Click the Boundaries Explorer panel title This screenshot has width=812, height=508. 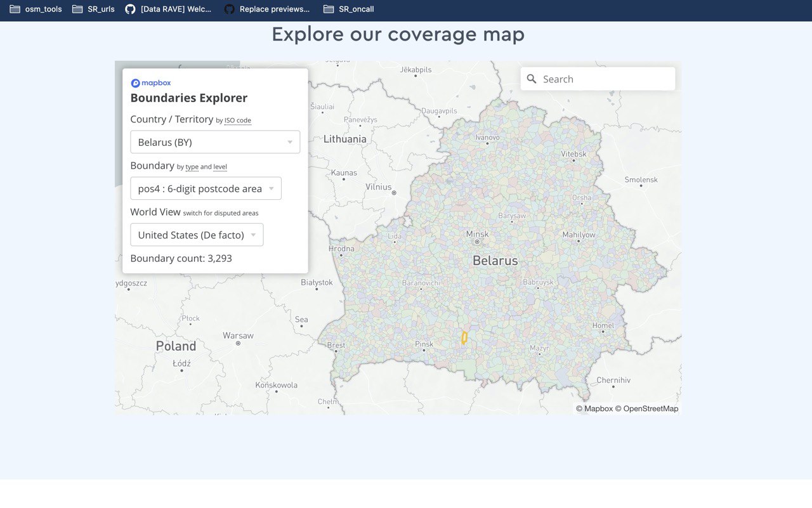[189, 98]
